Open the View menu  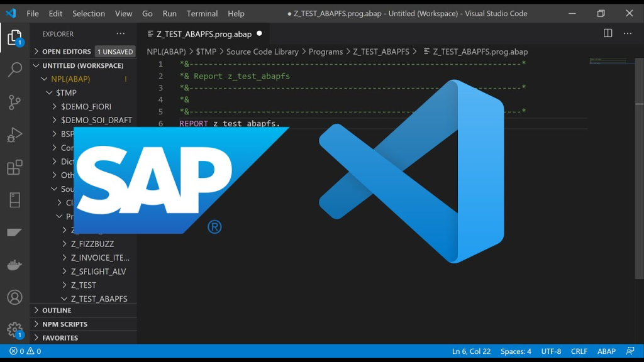pyautogui.click(x=123, y=14)
